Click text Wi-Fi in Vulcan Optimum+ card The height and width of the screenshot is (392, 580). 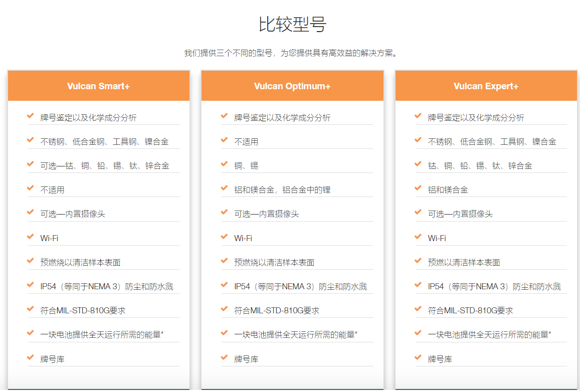click(243, 238)
